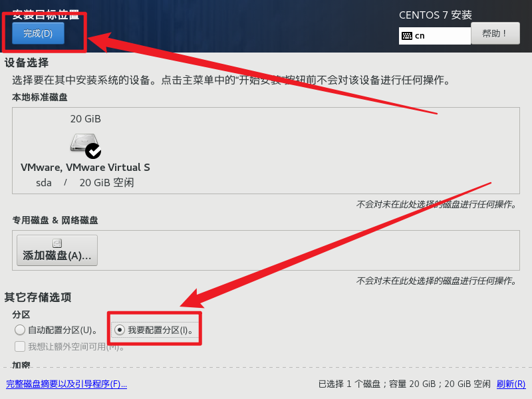The width and height of the screenshot is (532, 399).
Task: Tick the 我想让额外空间可用 checkbox
Action: [20, 346]
